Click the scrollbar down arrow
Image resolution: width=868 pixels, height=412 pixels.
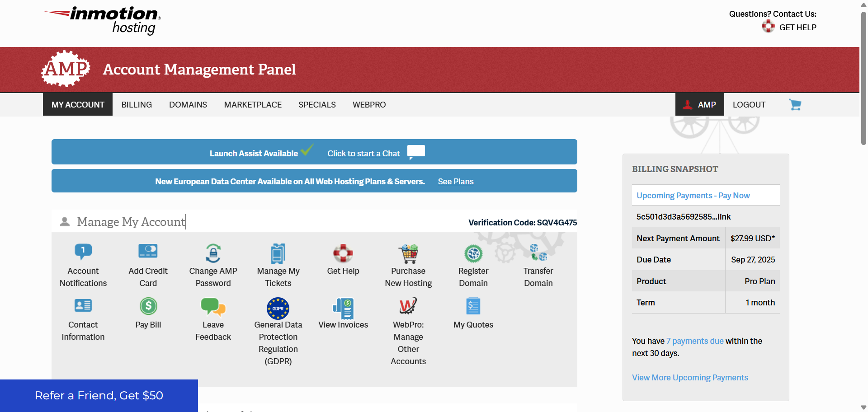(863, 407)
